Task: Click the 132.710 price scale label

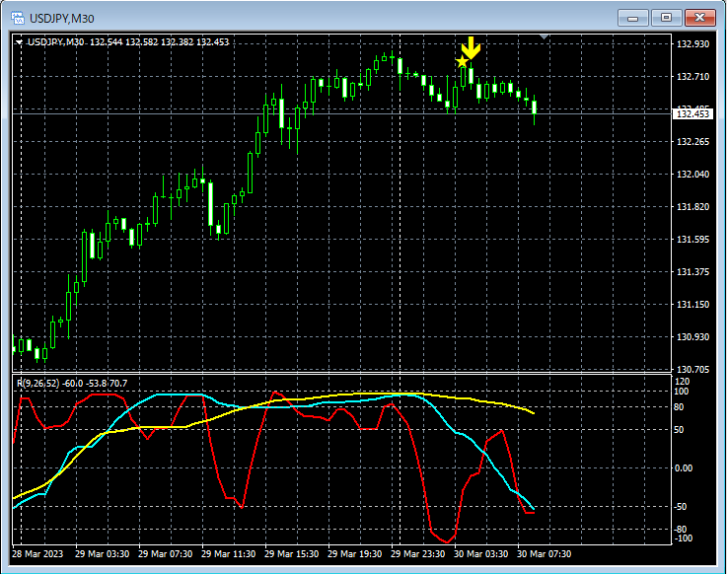Action: click(692, 77)
